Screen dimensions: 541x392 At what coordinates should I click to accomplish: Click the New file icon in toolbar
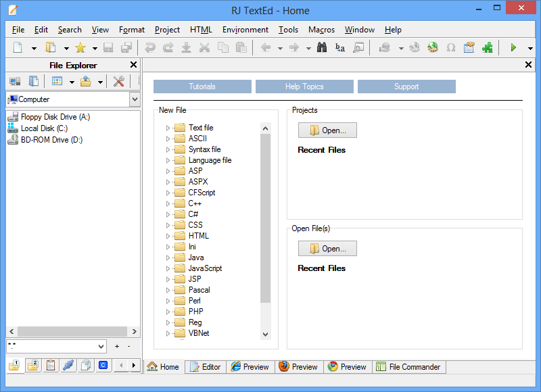point(18,47)
